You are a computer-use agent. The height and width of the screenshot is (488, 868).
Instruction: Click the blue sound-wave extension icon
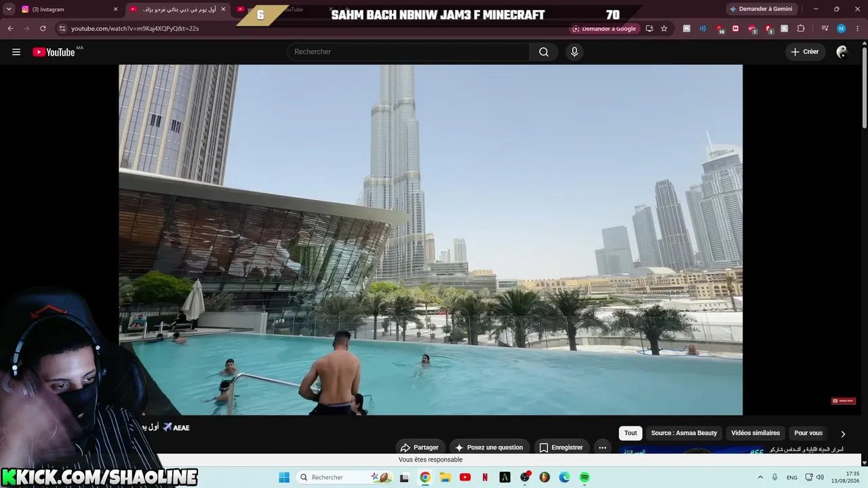[x=703, y=28]
